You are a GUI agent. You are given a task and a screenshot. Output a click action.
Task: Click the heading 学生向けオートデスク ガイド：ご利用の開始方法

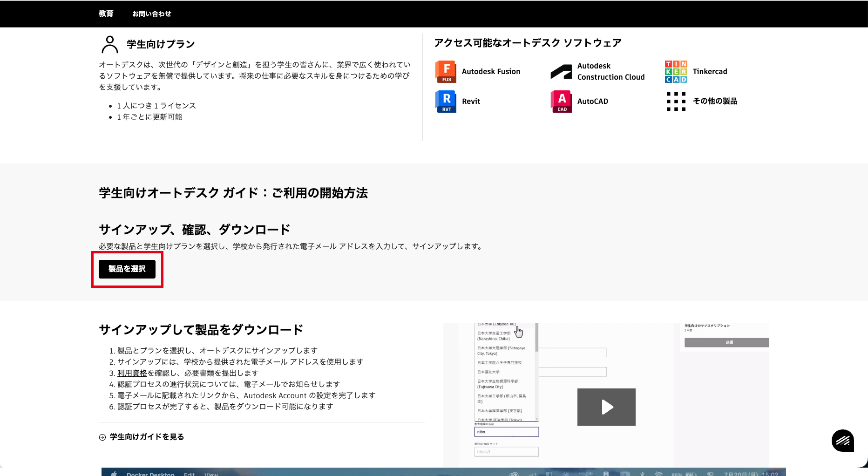(233, 193)
